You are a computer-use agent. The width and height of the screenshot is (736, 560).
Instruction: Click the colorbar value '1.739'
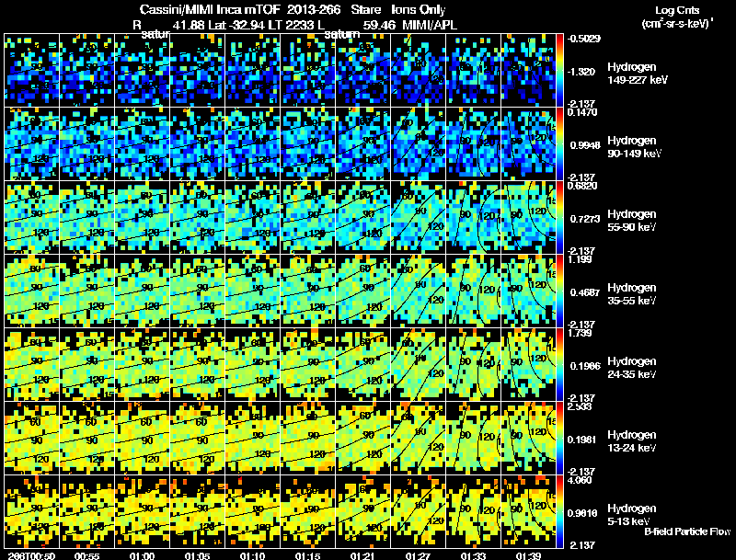coord(580,333)
